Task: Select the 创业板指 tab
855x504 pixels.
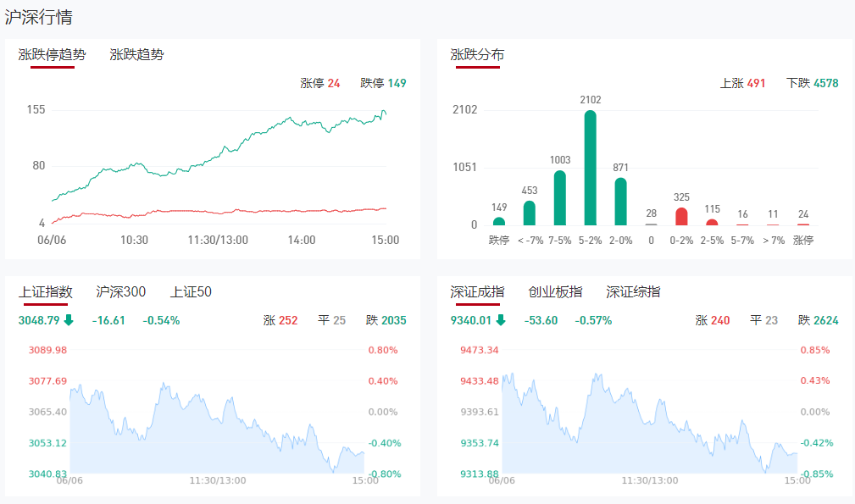Action: click(x=555, y=292)
